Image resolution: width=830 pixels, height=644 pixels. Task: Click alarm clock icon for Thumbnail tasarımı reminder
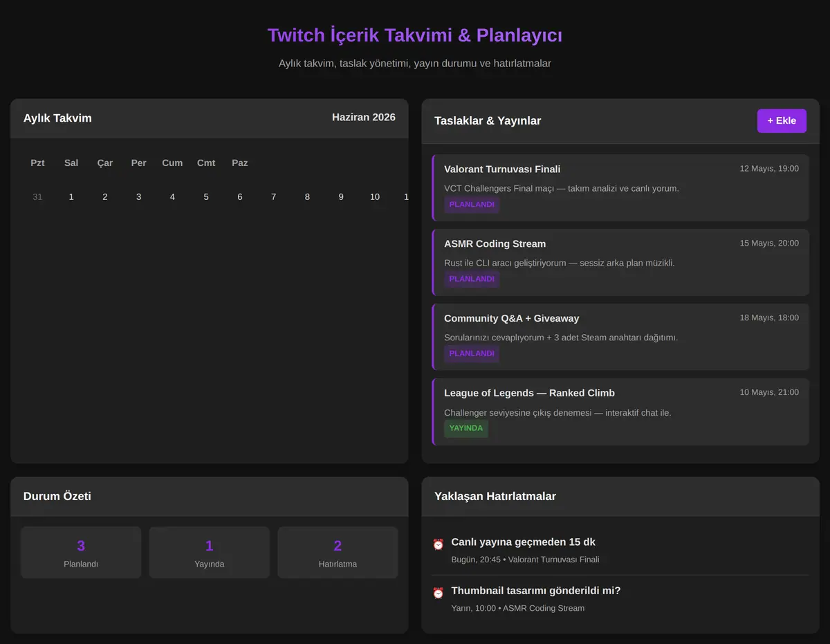pos(438,593)
